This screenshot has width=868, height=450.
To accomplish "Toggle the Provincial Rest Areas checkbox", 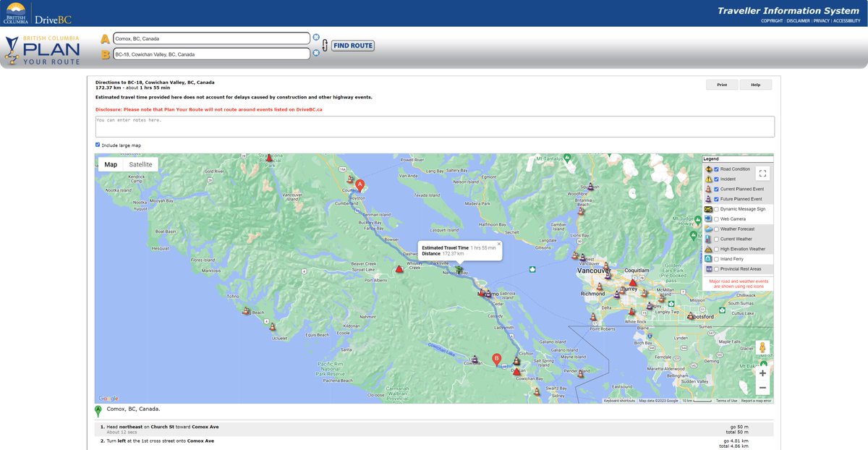I will coord(716,268).
